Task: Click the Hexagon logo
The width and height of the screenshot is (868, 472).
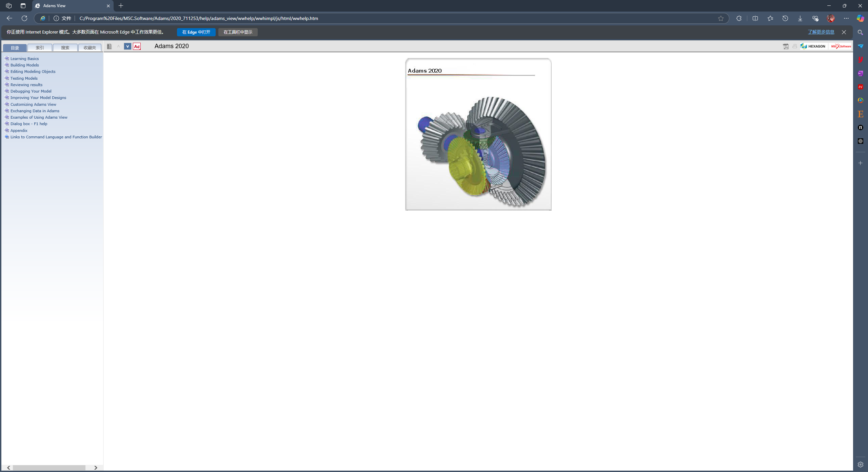Action: click(813, 46)
